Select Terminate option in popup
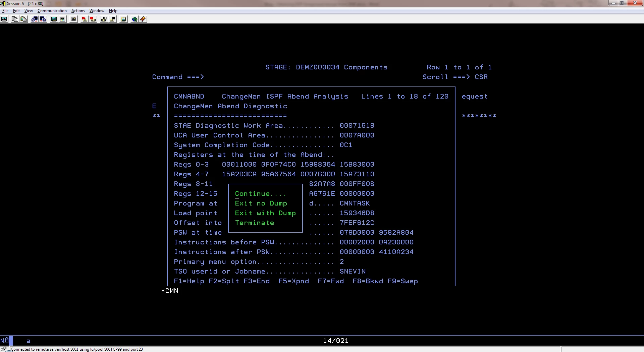Screen dimensions: 644x352 coord(255,223)
